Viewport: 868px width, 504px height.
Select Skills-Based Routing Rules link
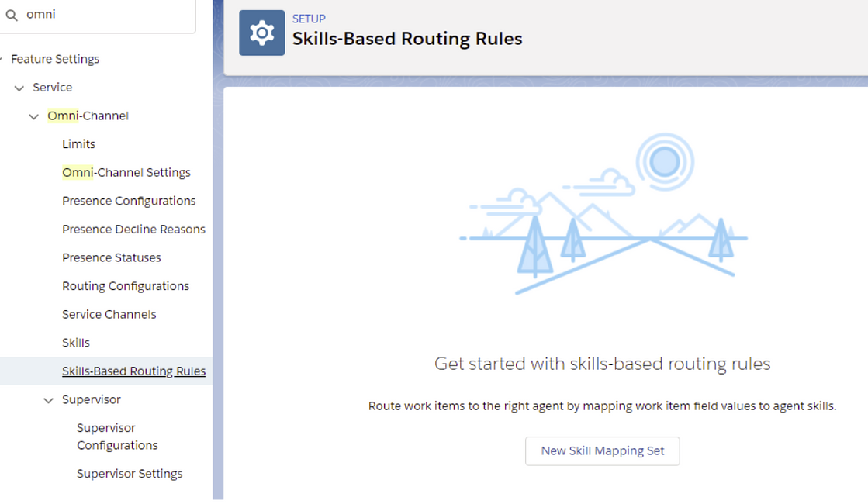134,371
